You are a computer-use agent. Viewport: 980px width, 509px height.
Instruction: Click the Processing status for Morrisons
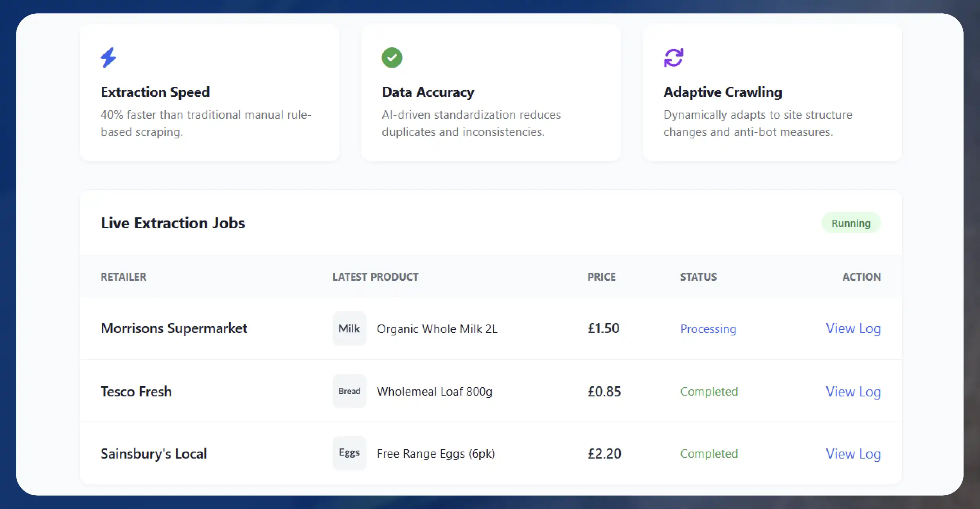[x=708, y=329]
